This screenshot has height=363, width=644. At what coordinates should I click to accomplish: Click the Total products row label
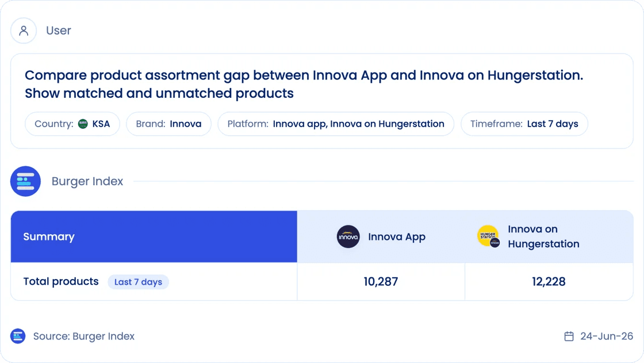61,282
